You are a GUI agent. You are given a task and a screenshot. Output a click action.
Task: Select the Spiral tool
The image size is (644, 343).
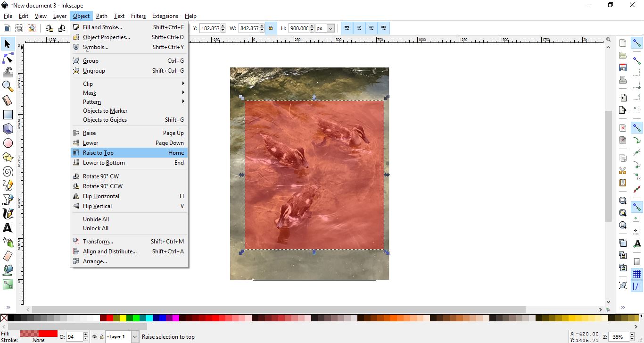click(x=8, y=171)
